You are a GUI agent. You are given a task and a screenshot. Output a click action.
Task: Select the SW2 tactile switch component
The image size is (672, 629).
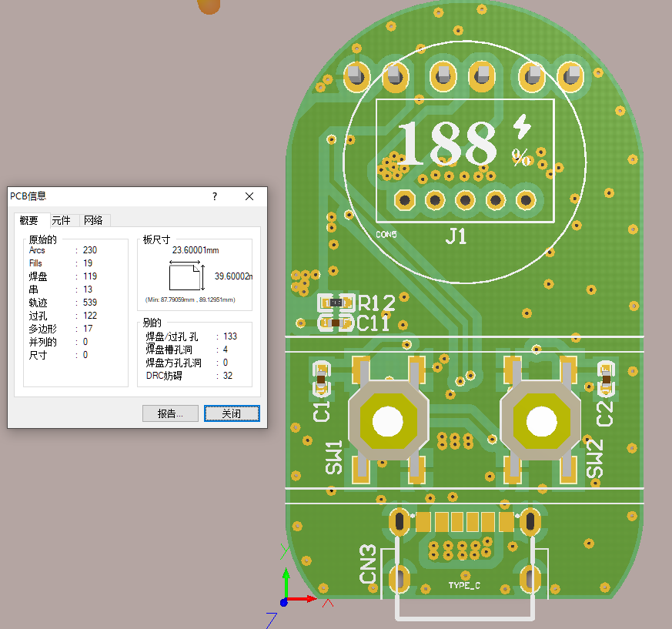541,420
